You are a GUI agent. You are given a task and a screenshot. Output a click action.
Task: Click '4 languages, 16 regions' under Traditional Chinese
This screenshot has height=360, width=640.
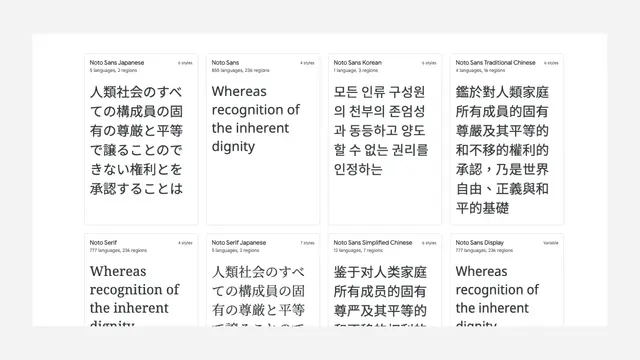click(480, 71)
